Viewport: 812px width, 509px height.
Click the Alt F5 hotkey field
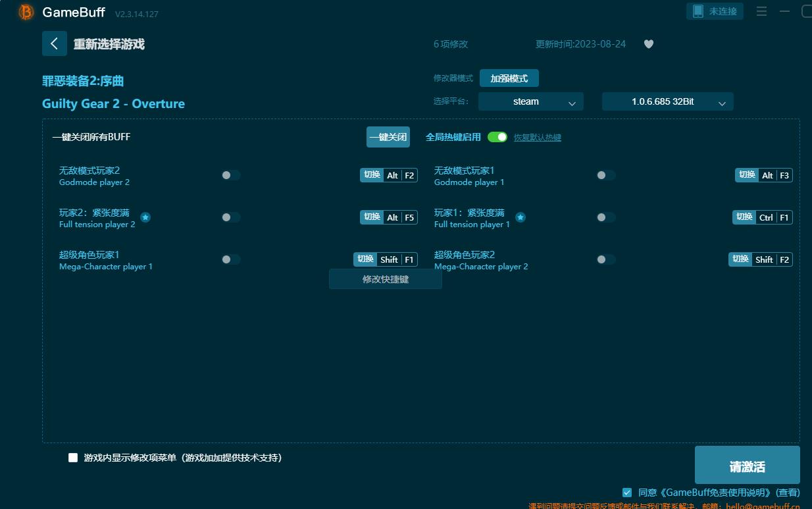(x=401, y=217)
